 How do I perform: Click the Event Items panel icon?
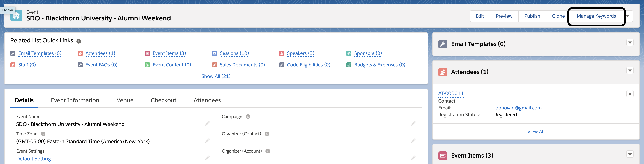[443, 156]
